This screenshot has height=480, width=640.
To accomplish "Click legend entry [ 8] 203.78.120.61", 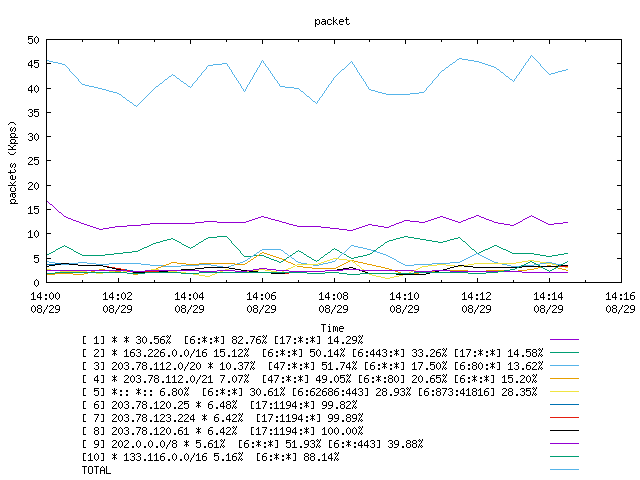I will click(x=222, y=431).
